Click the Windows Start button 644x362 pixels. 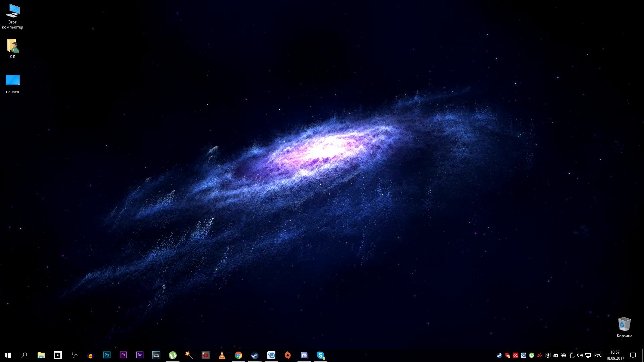pos(8,355)
